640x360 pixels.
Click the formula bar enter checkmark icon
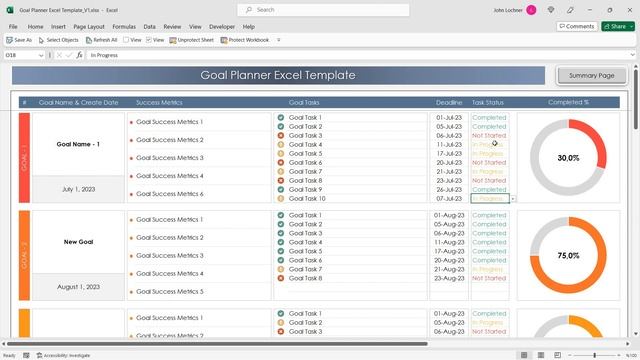point(69,55)
